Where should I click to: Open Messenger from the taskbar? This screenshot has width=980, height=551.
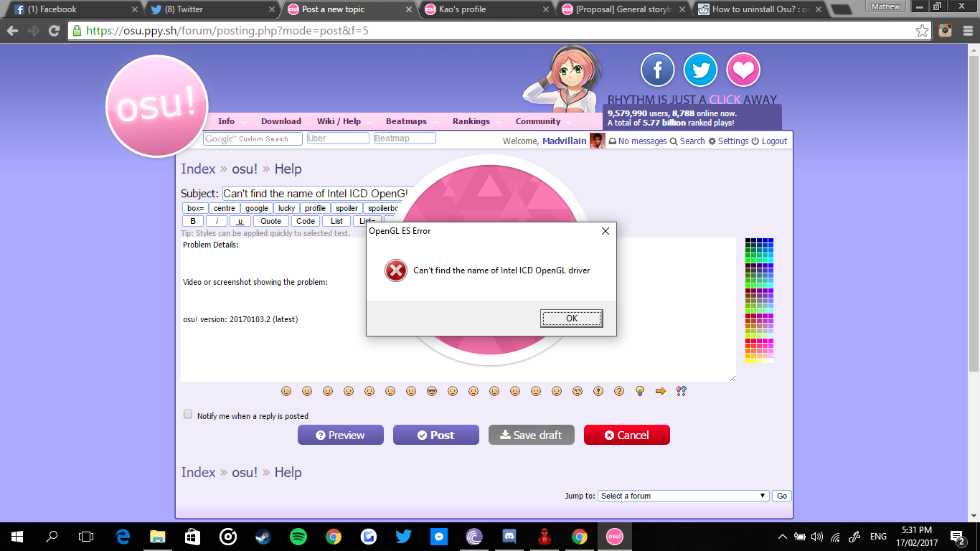pyautogui.click(x=439, y=537)
